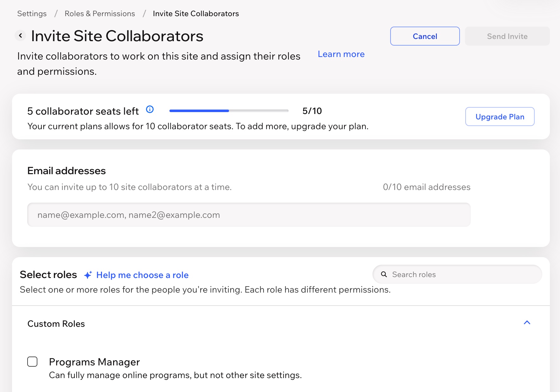Open Roles & Permissions breadcrumb

tap(100, 14)
